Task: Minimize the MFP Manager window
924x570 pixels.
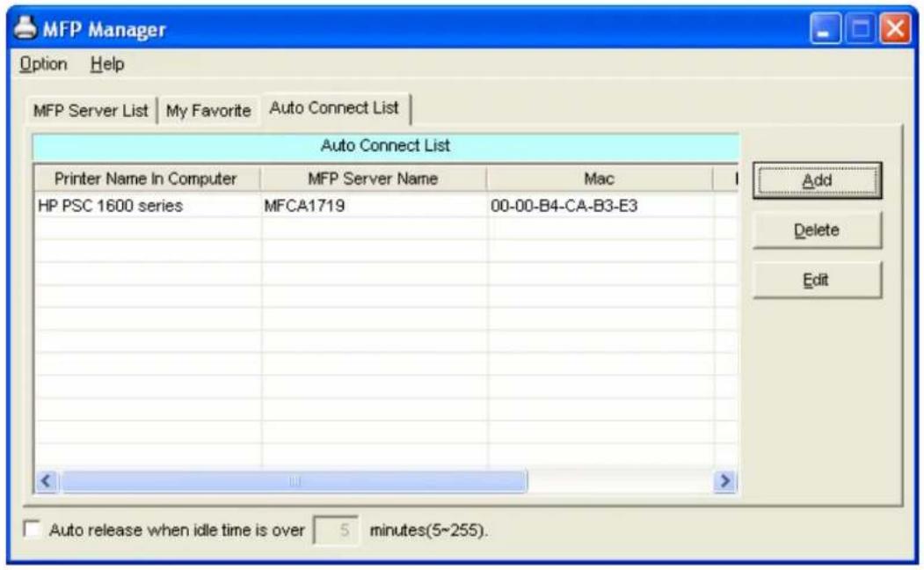Action: pyautogui.click(x=826, y=28)
